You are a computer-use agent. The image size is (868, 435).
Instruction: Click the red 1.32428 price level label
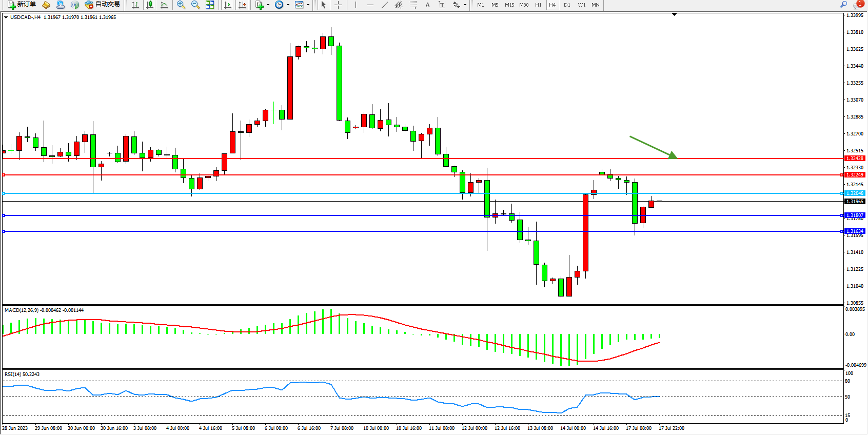(855, 159)
